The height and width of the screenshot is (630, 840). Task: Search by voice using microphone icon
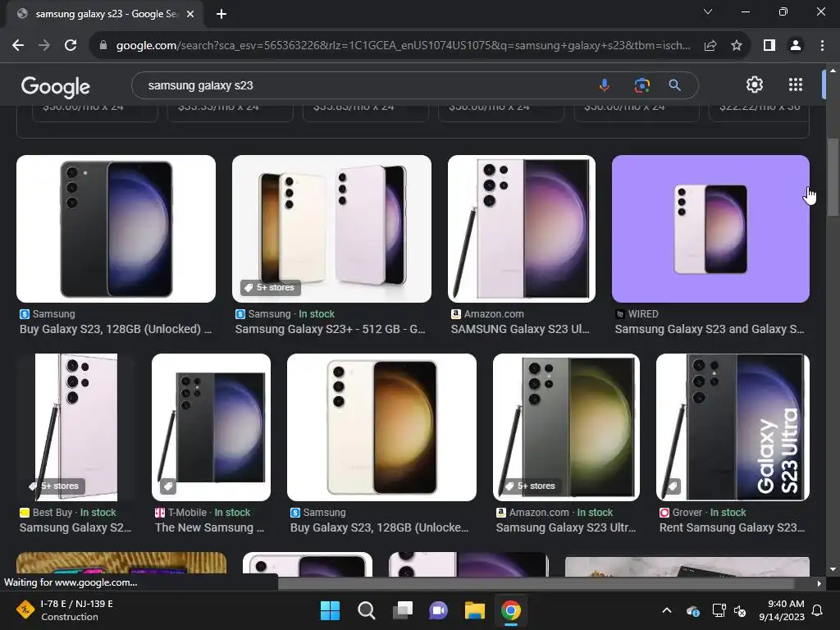coord(605,85)
